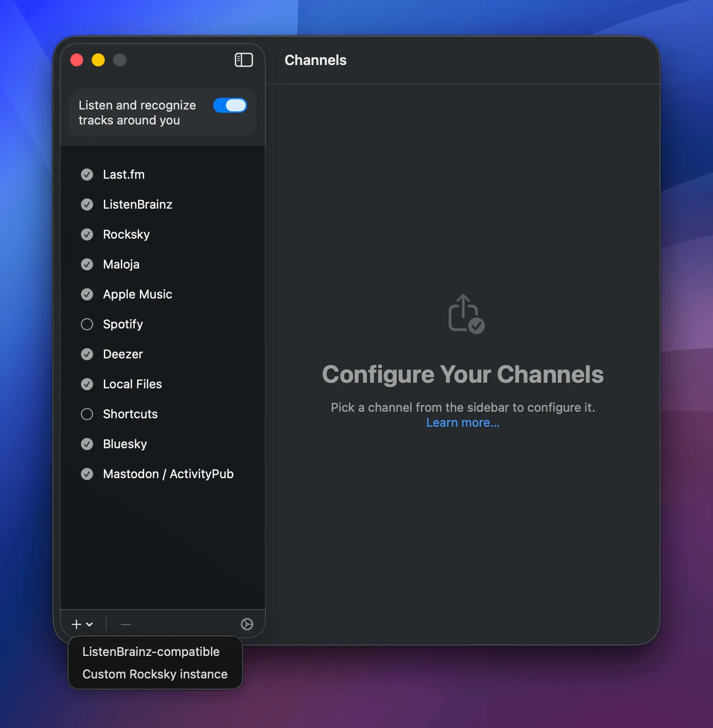The image size is (713, 728).
Task: Enable the Spotify channel circle
Action: [x=87, y=324]
